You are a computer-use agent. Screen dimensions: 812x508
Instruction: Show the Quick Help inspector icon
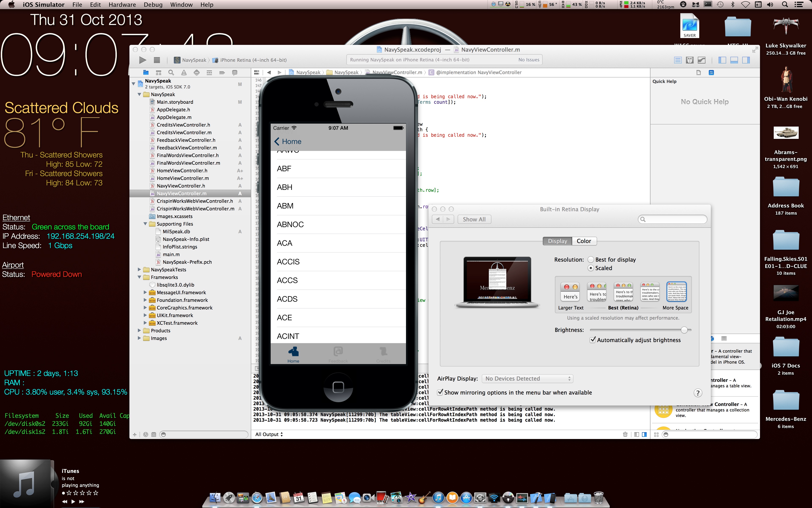point(711,73)
